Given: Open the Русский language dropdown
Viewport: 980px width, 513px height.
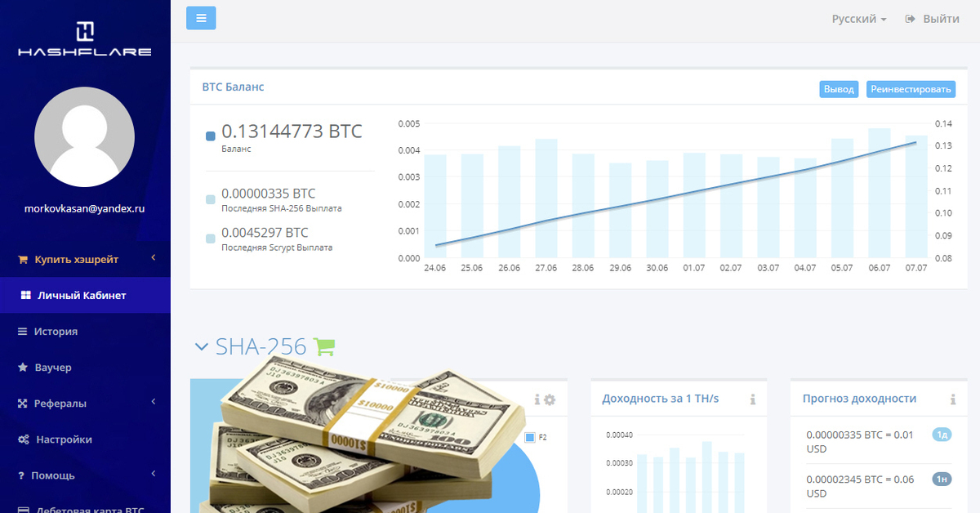Looking at the screenshot, I should pos(859,17).
